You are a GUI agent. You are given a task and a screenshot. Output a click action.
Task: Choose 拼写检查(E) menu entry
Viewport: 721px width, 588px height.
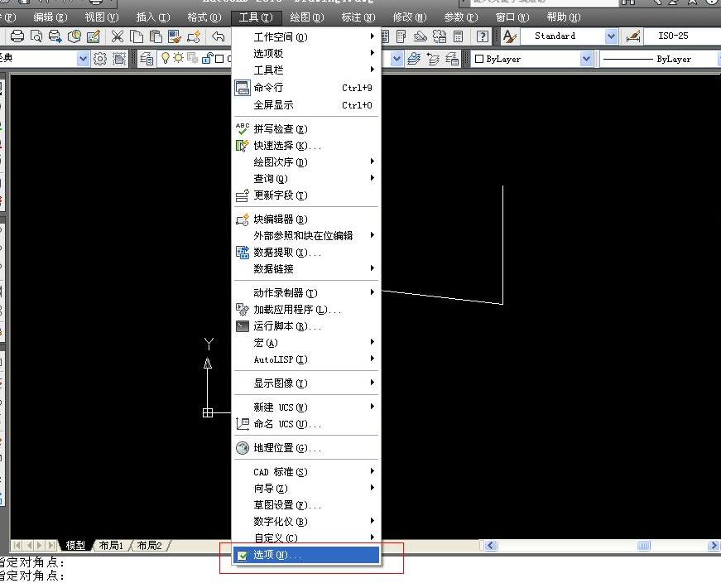click(x=307, y=129)
